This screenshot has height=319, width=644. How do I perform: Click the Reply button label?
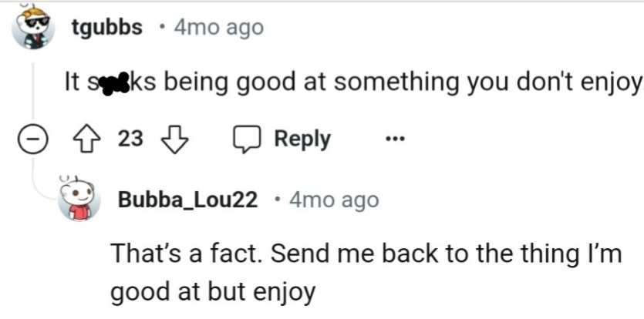302,139
